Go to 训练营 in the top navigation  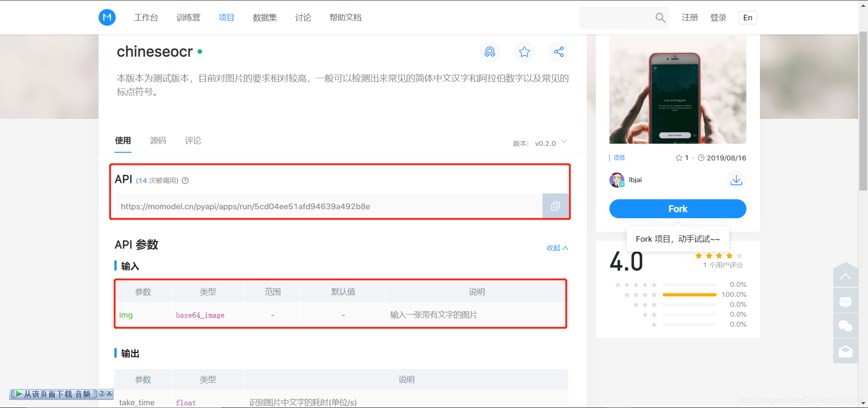188,18
